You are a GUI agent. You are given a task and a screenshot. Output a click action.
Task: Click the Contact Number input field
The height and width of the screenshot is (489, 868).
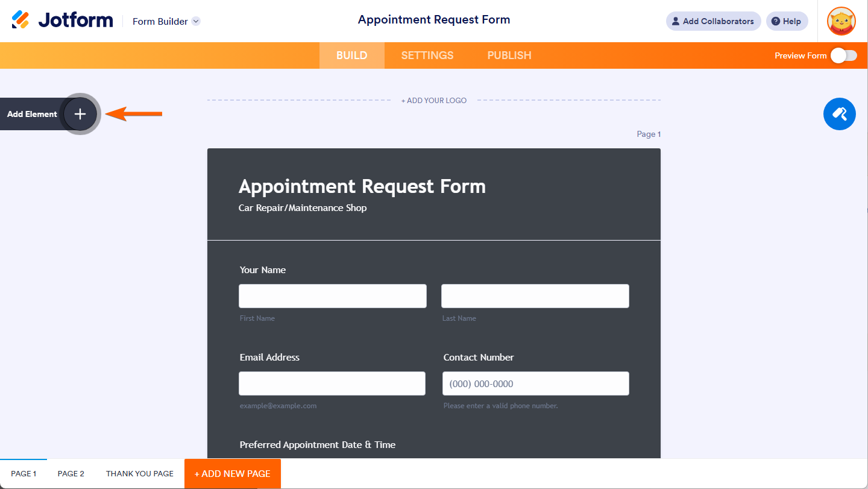[x=536, y=383]
